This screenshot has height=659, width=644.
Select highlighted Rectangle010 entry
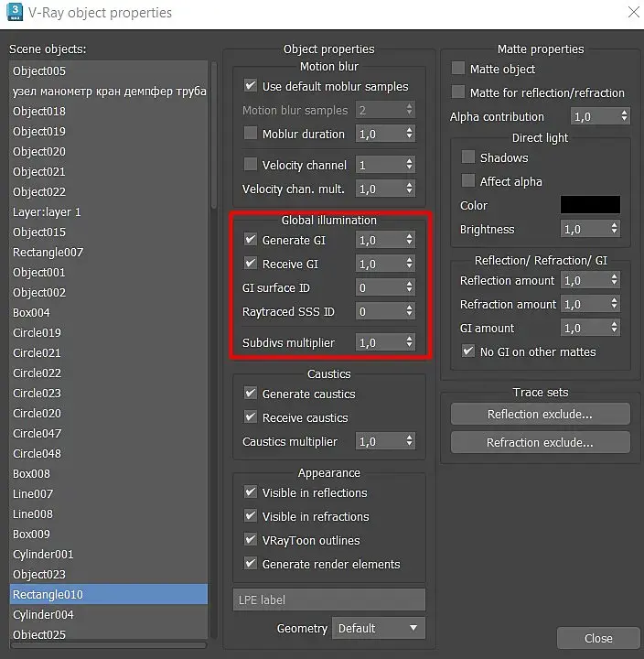pyautogui.click(x=108, y=594)
